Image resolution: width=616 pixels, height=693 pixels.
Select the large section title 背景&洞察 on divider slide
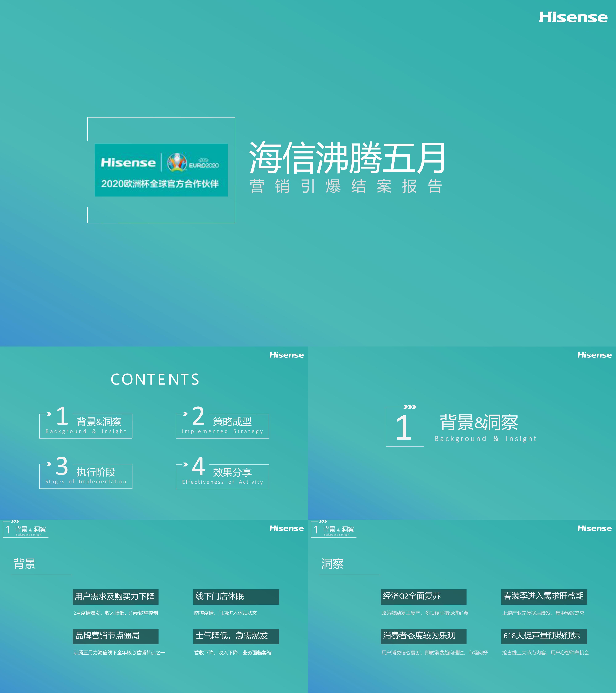coord(479,422)
